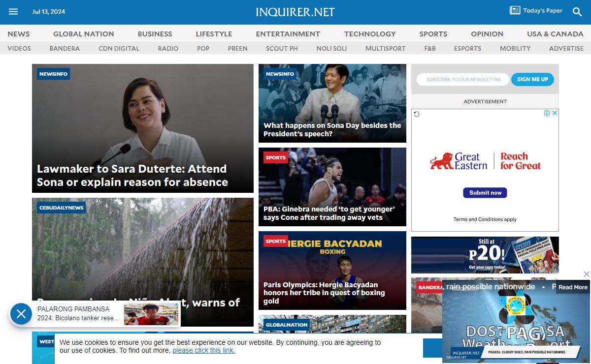This screenshot has height=364, width=591.
Task: Click Today's Paper text link
Action: [543, 10]
